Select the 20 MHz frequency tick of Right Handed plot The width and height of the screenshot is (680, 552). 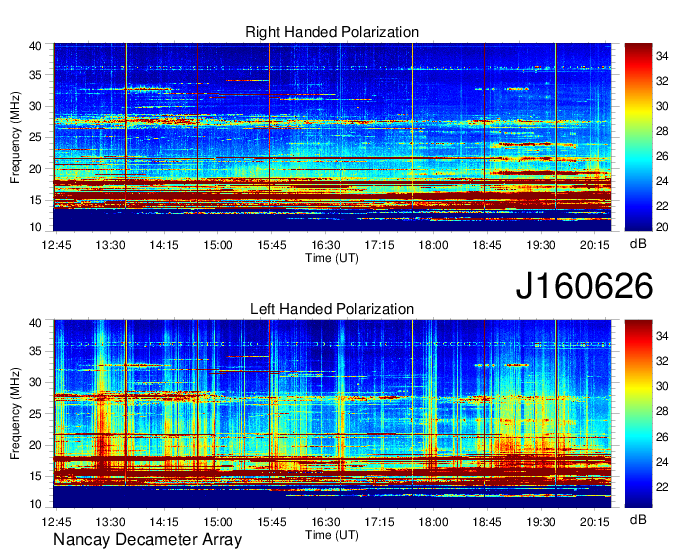35,169
